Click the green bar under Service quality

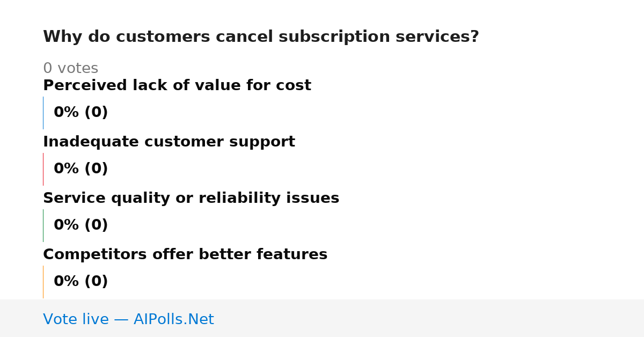point(43,225)
